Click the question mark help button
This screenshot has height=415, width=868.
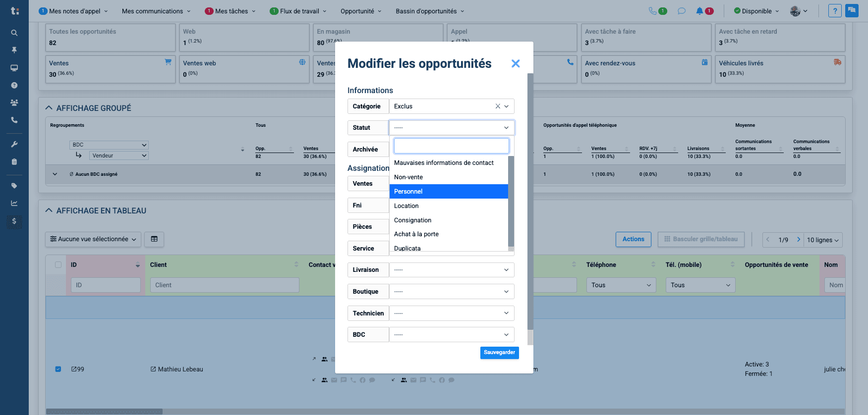coord(835,11)
